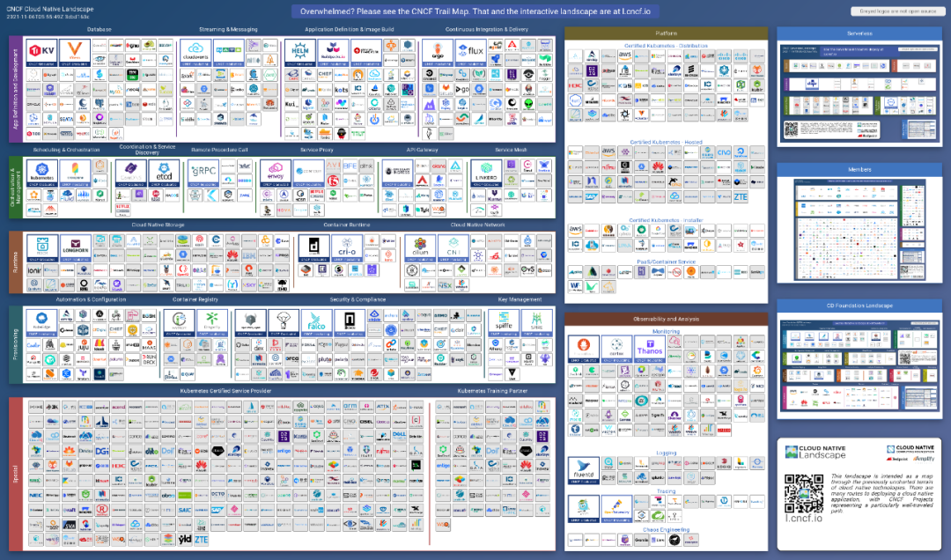This screenshot has width=951, height=560.
Task: Open the Prometheus monitoring card
Action: (584, 350)
